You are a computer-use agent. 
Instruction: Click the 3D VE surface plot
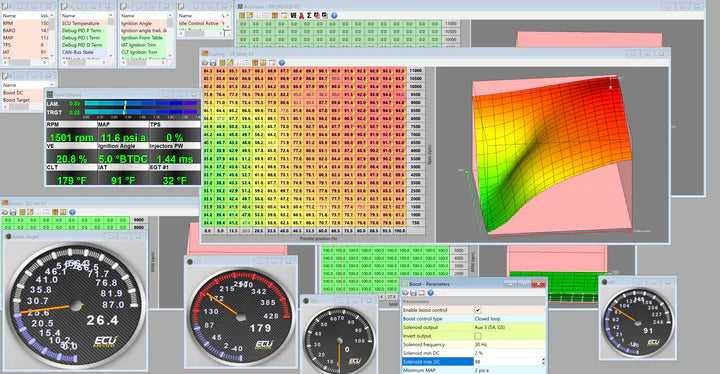[x=551, y=154]
